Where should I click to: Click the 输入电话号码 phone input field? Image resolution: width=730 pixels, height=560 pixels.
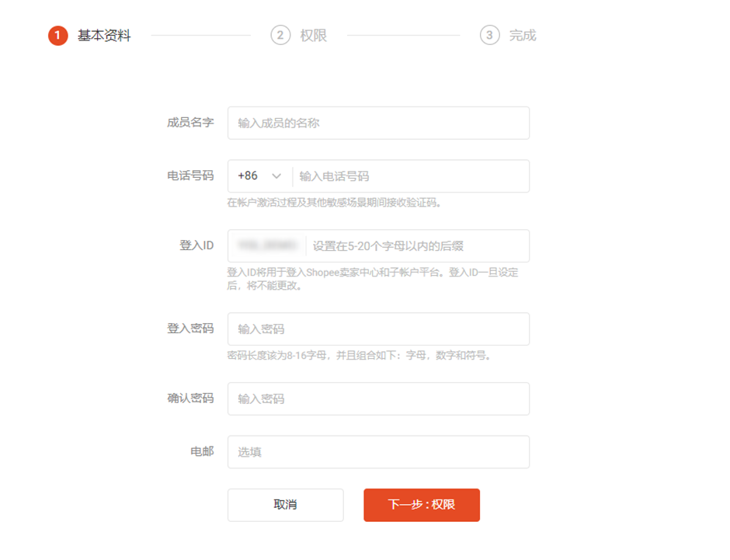[412, 176]
